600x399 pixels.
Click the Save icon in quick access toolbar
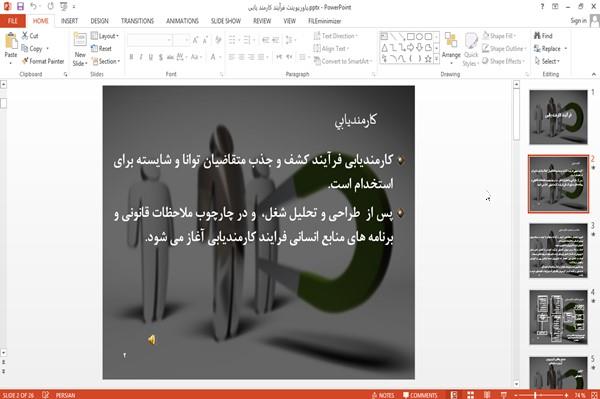20,6
